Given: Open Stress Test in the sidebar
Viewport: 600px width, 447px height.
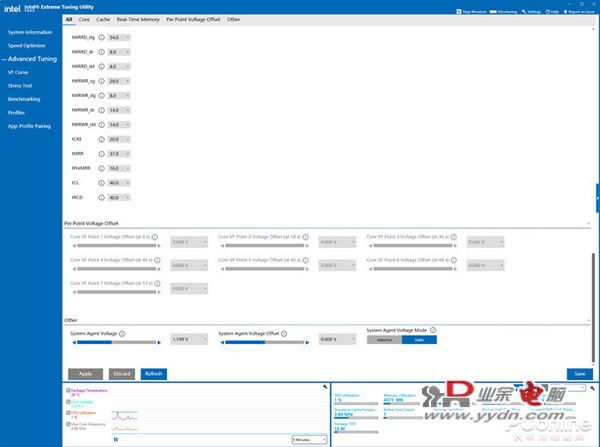Looking at the screenshot, I should pos(20,86).
